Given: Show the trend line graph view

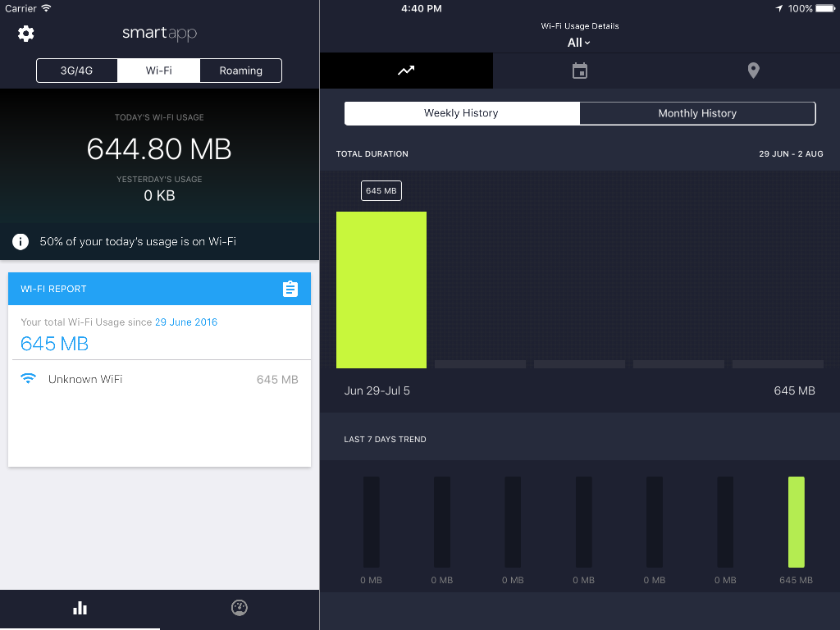Looking at the screenshot, I should tap(406, 71).
